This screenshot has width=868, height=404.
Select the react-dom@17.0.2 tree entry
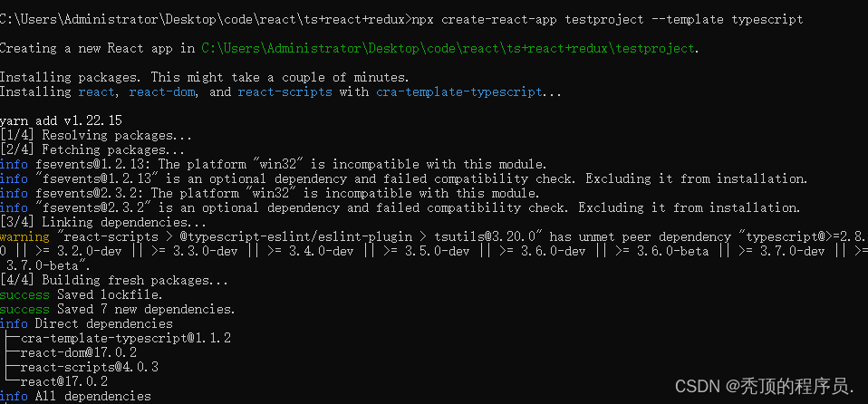79,352
